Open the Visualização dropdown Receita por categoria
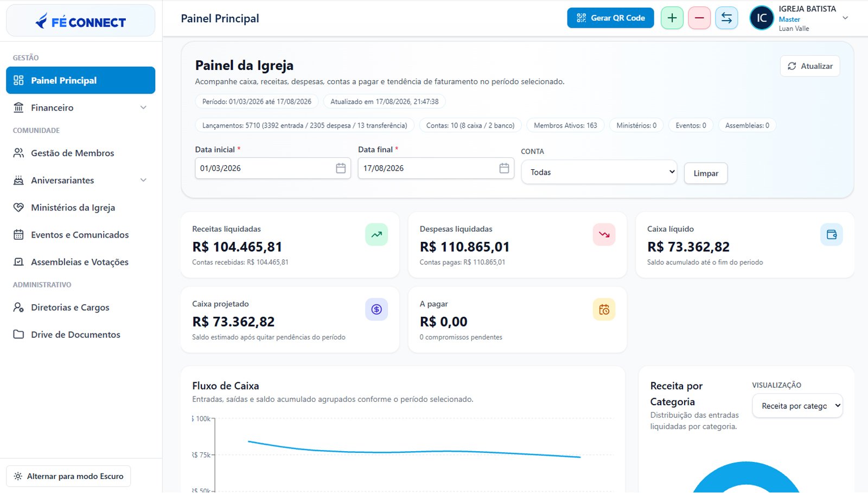 pos(797,406)
